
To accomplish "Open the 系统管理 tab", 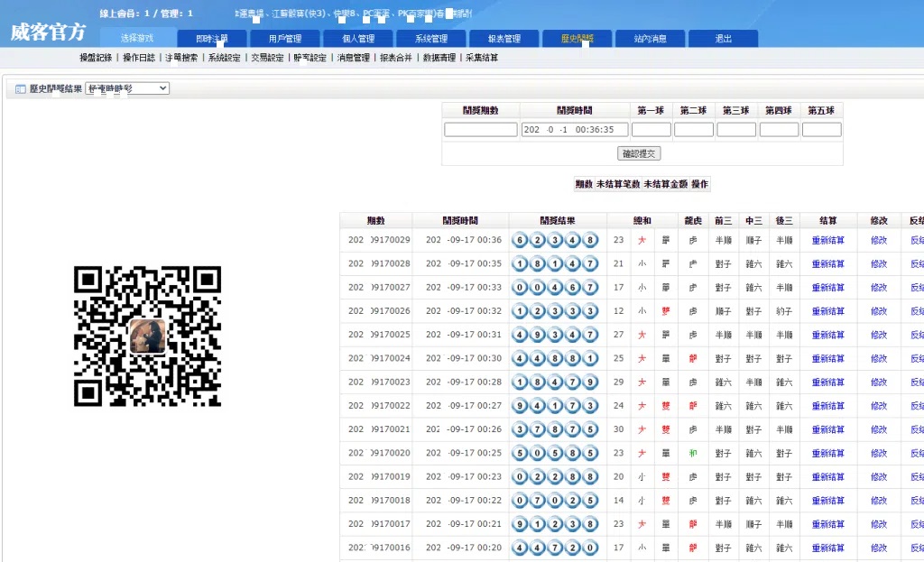I will coord(431,38).
